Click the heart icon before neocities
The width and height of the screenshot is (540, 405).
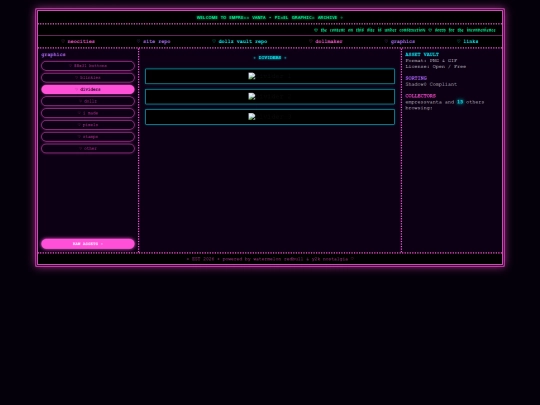[x=63, y=41]
